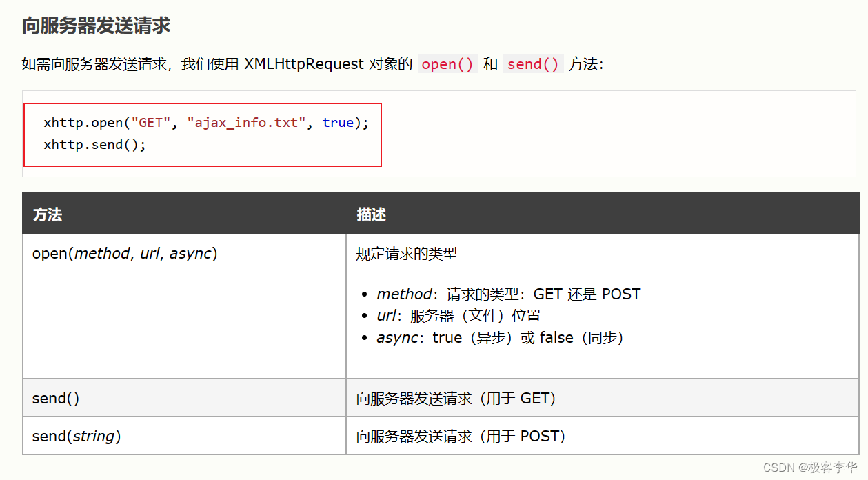Click the keyword true in the code snippet

[337, 122]
